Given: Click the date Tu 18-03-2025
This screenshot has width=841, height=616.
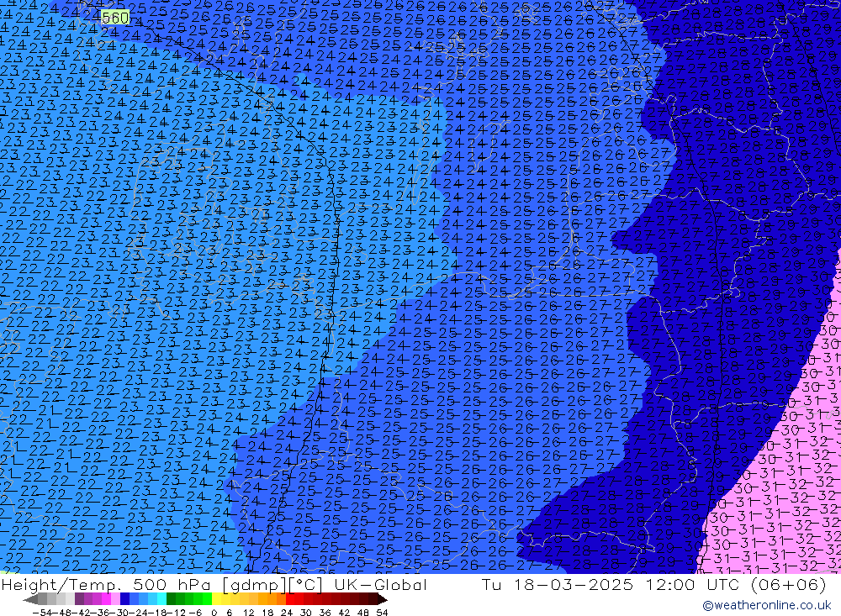Looking at the screenshot, I should (557, 584).
